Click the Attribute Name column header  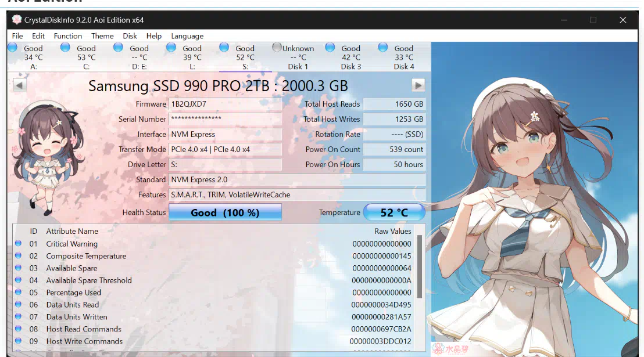click(x=72, y=232)
